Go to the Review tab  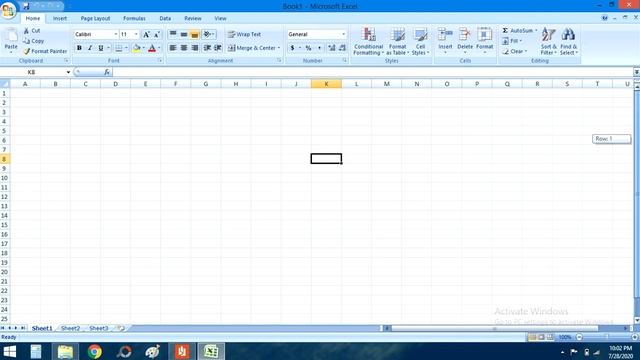tap(193, 18)
